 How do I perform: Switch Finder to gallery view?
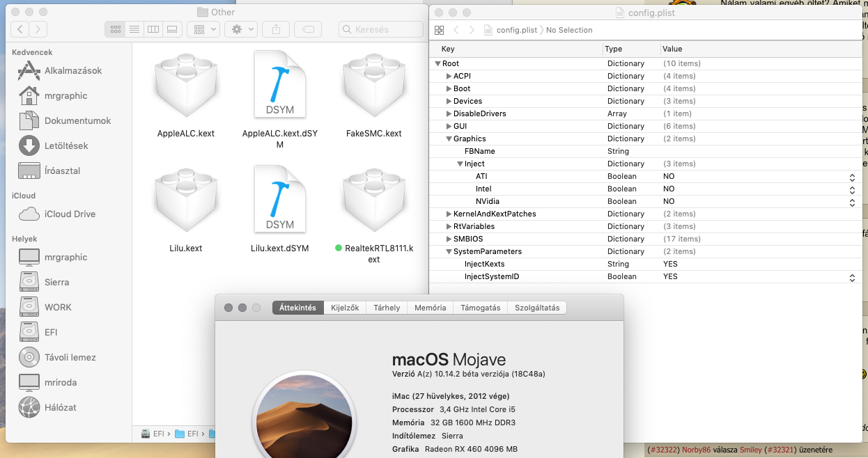(172, 29)
